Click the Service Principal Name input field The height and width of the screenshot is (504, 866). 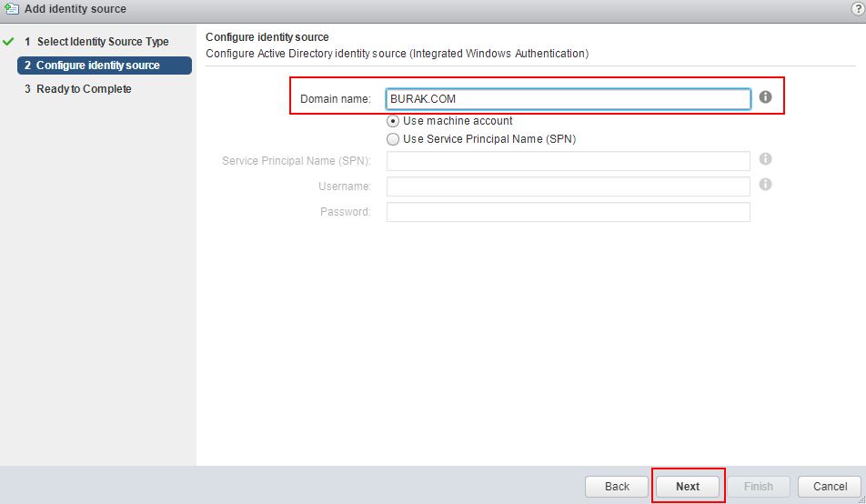click(569, 161)
